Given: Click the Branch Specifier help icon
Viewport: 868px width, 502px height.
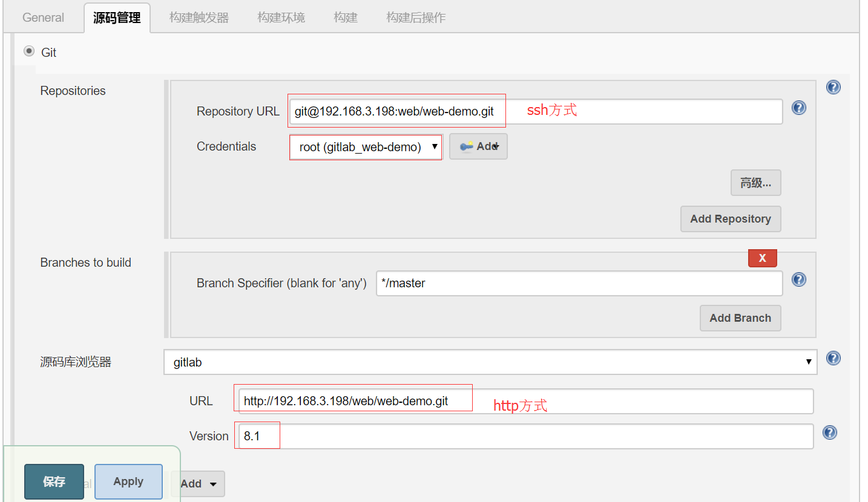Looking at the screenshot, I should pyautogui.click(x=799, y=279).
